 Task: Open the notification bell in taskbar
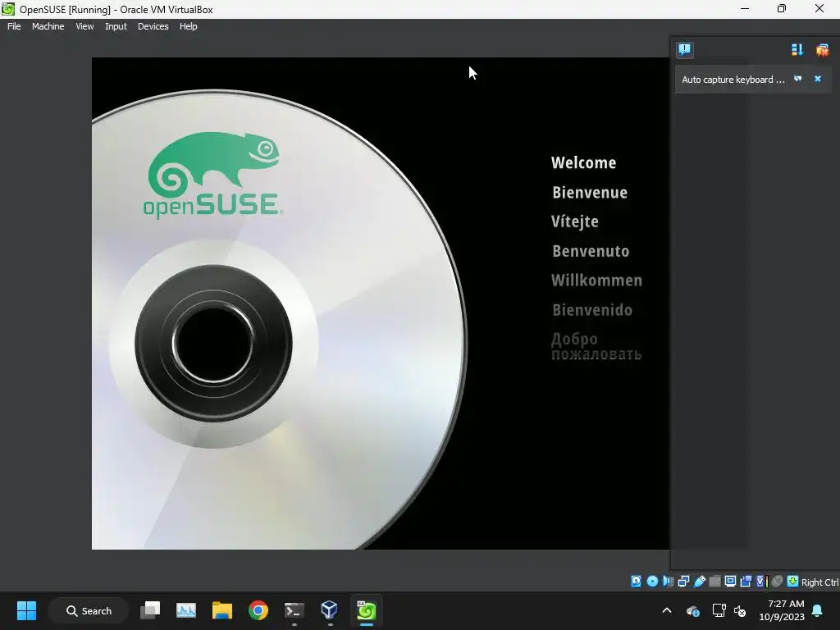(x=818, y=610)
